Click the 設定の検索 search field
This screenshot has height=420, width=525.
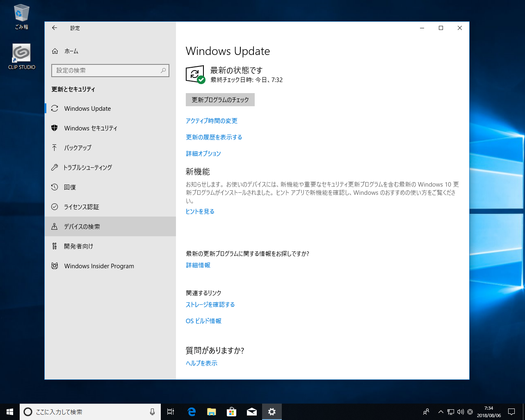coord(107,71)
